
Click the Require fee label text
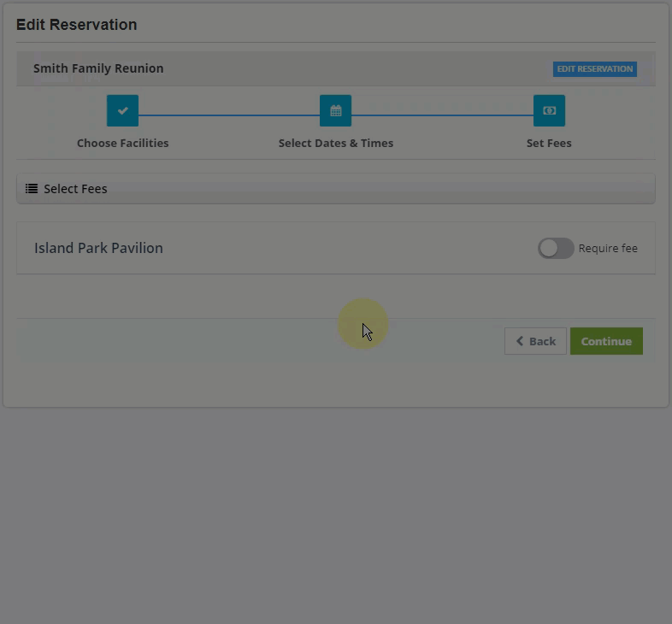tap(608, 248)
